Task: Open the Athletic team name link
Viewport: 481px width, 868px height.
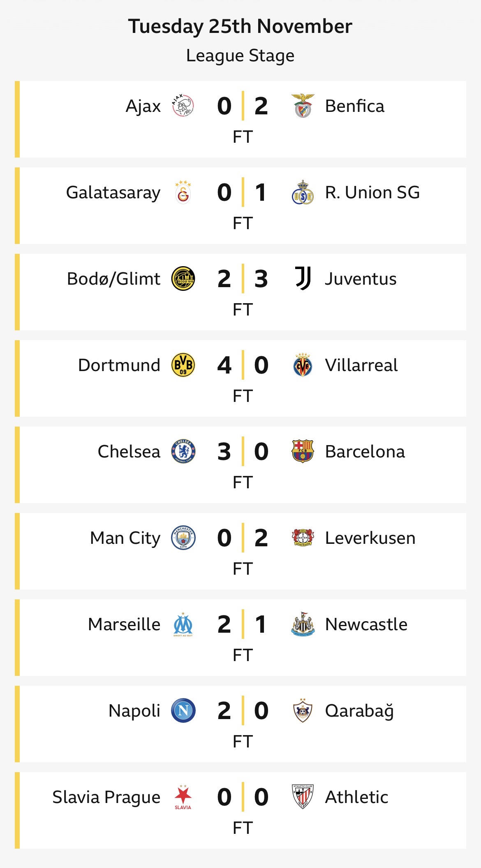Action: coord(356,797)
